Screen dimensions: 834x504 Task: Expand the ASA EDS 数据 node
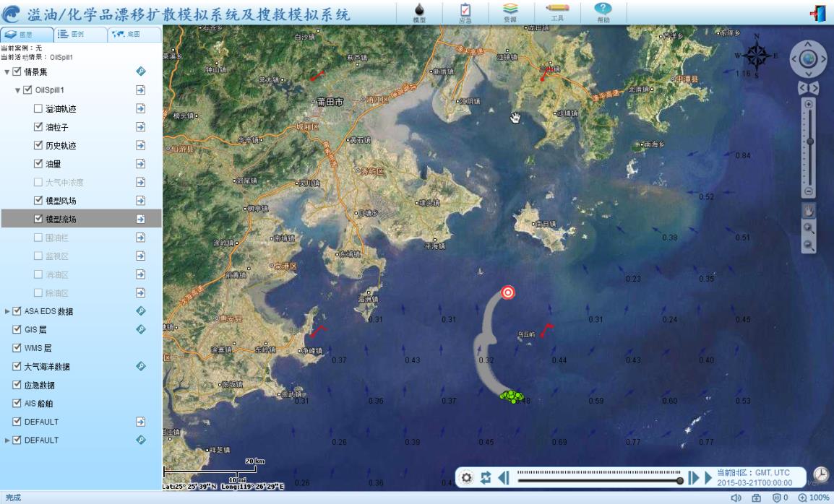[x=7, y=312]
